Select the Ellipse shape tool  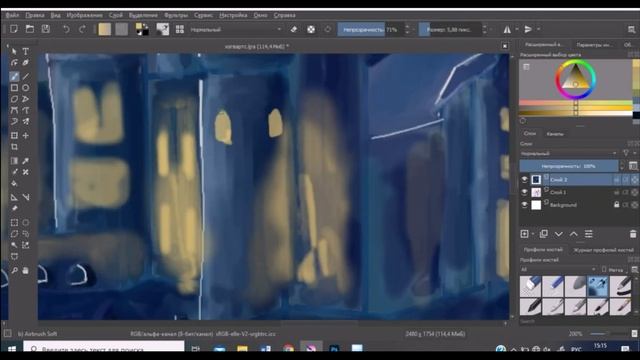click(x=26, y=88)
